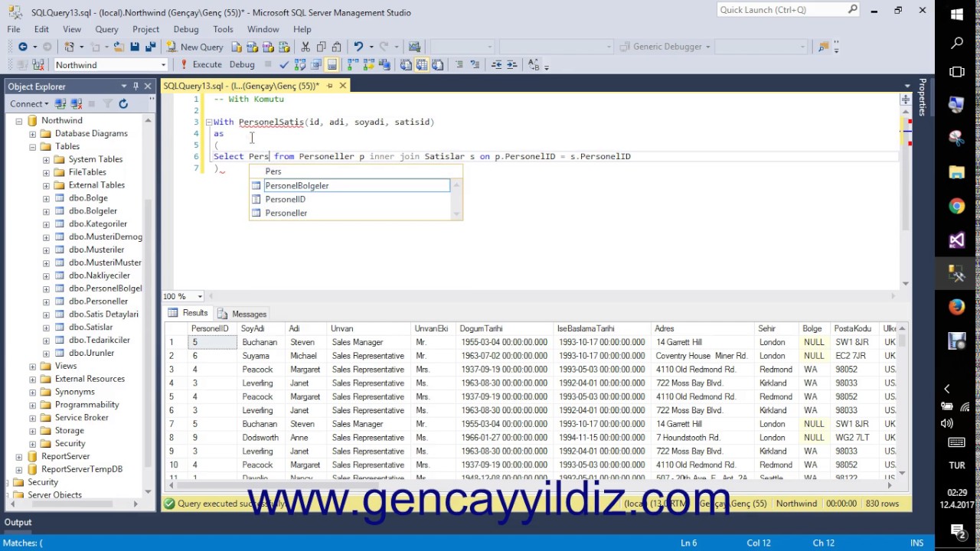Switch to the Messages tab
Image resolution: width=980 pixels, height=551 pixels.
coord(242,314)
